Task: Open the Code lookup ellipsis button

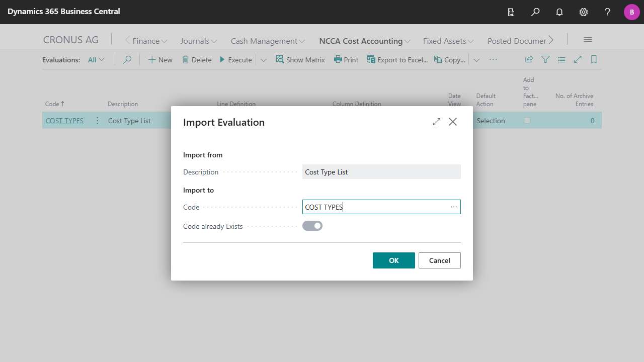Action: [x=454, y=207]
